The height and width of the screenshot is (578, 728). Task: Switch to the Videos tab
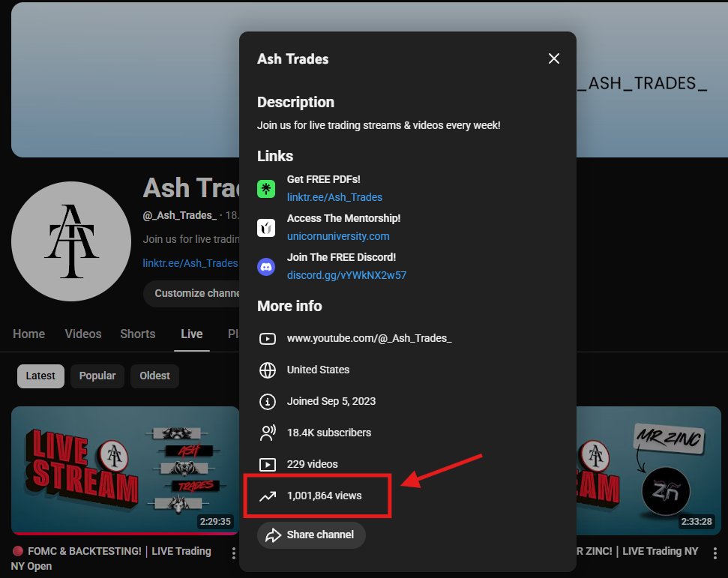(x=83, y=334)
